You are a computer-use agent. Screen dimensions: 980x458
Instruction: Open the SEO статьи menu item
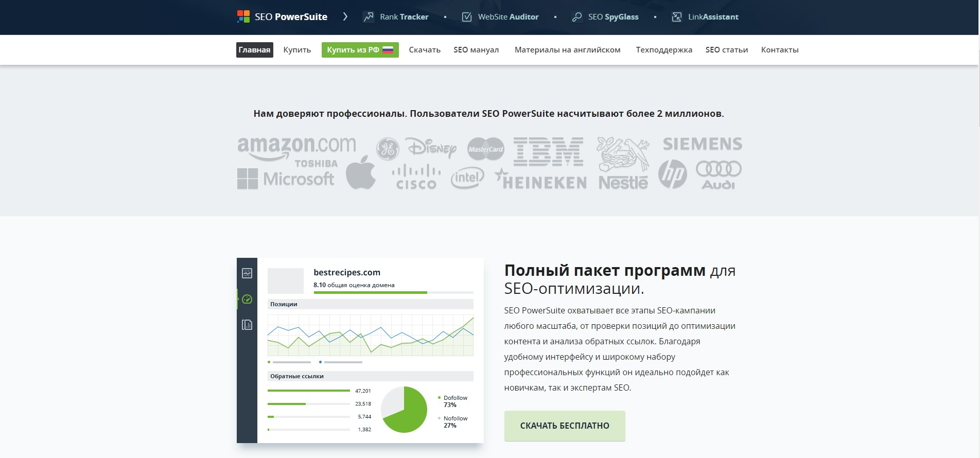[x=727, y=50]
